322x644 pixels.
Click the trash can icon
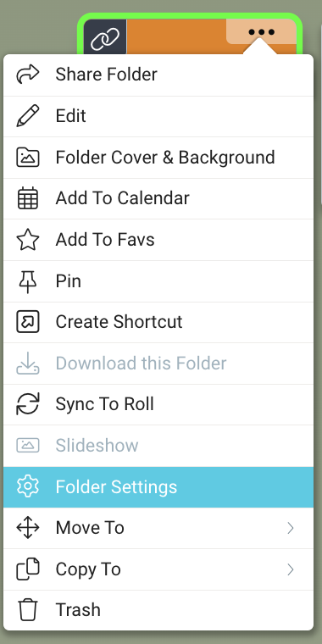pyautogui.click(x=27, y=610)
